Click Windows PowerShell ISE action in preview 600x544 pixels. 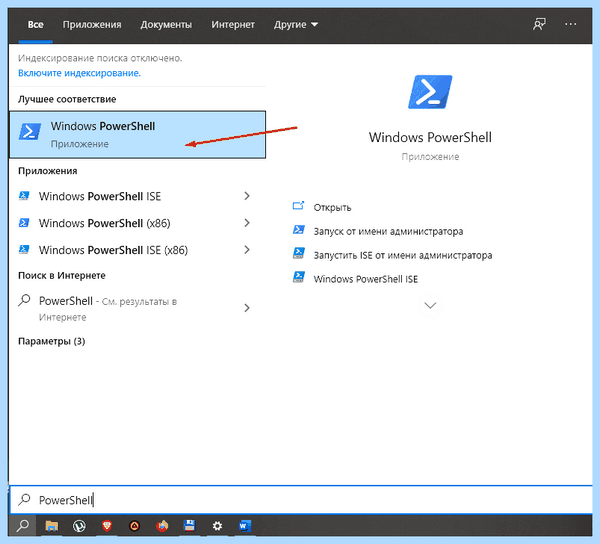pos(365,279)
